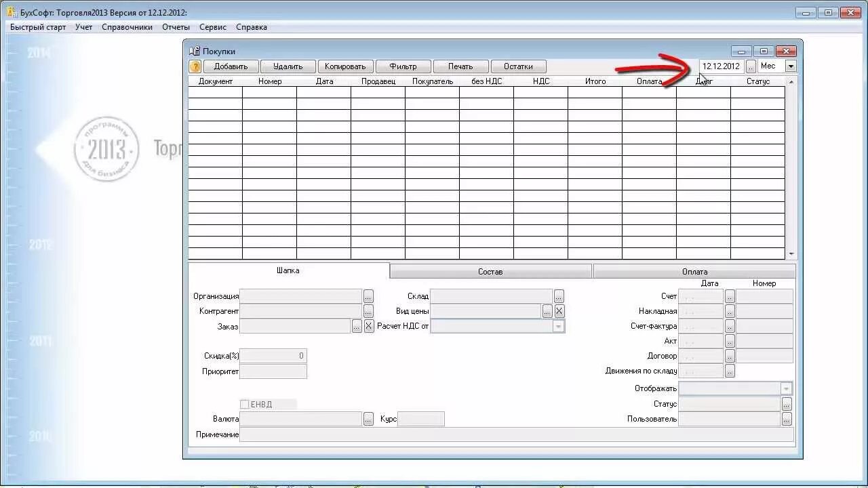Click table scrollbar up arrow
This screenshot has width=868, height=488.
pos(791,81)
